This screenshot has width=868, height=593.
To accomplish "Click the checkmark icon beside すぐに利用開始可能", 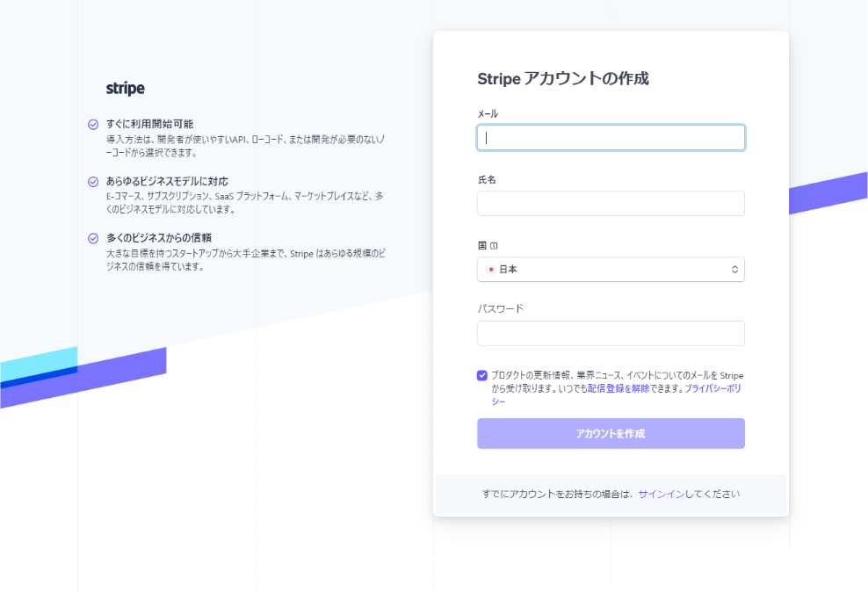I will pos(92,124).
